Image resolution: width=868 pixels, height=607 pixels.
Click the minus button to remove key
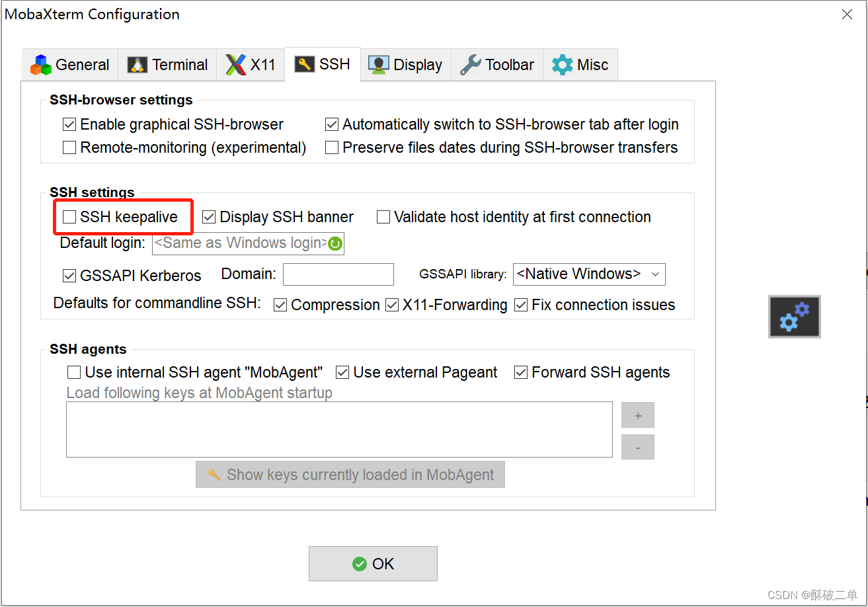point(638,447)
